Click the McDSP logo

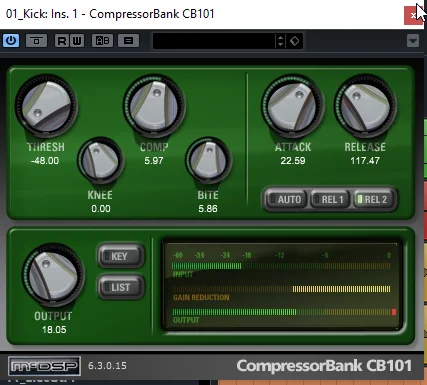click(44, 366)
